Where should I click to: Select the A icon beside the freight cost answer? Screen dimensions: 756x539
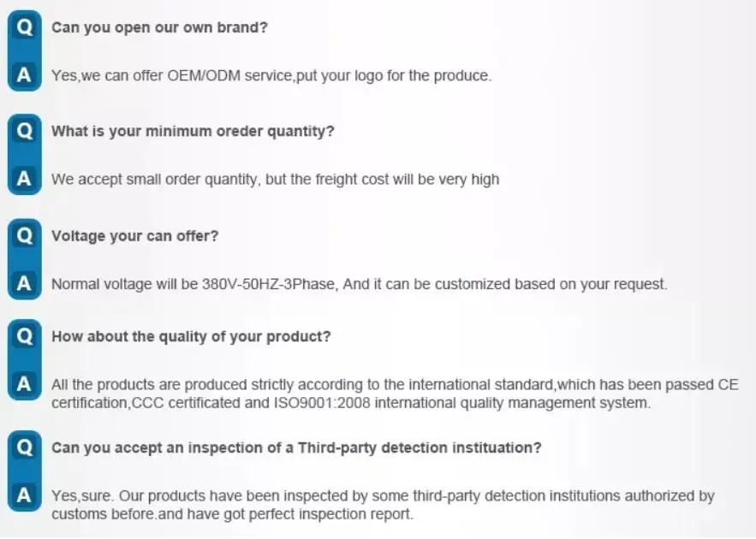click(x=25, y=178)
